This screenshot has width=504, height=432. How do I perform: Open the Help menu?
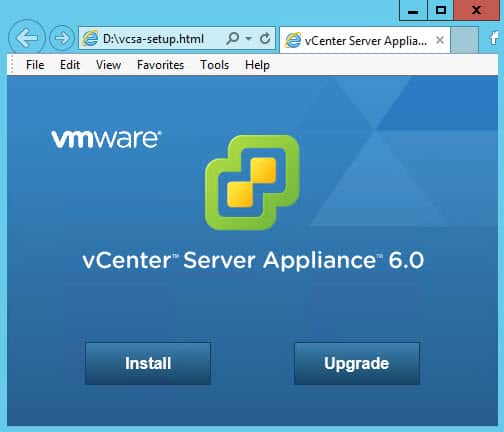tap(257, 65)
